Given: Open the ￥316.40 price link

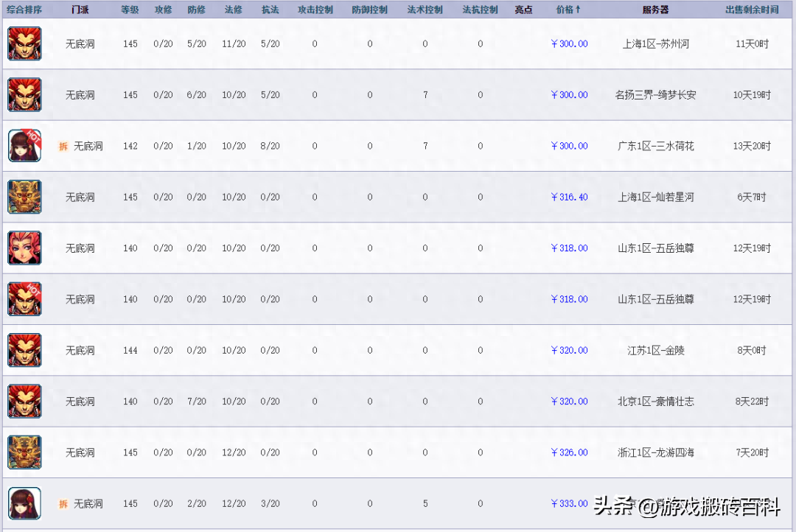Looking at the screenshot, I should [x=569, y=197].
